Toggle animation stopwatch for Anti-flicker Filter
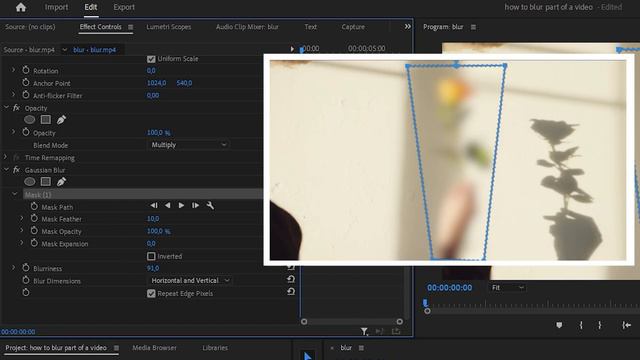Screen dimensions: 640x360 pyautogui.click(x=26, y=95)
